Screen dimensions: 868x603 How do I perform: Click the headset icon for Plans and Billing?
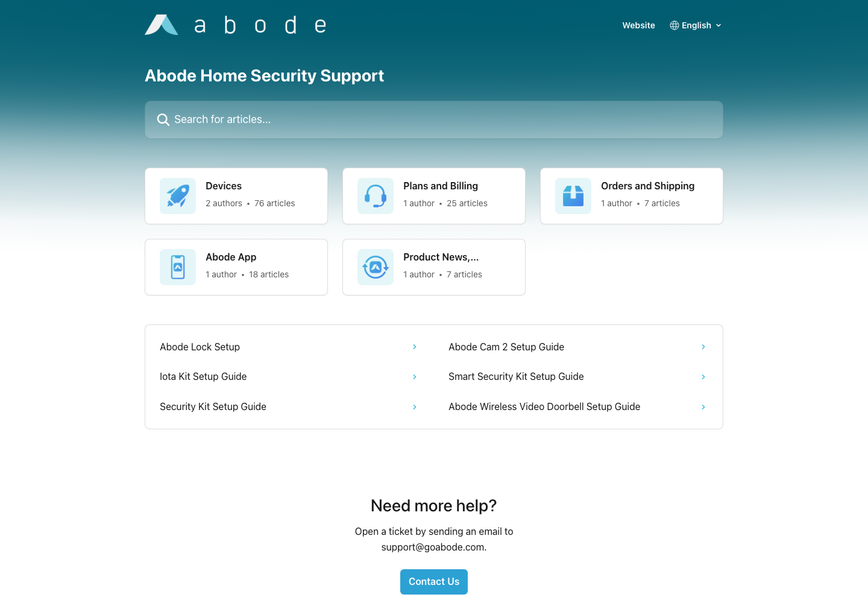(376, 196)
